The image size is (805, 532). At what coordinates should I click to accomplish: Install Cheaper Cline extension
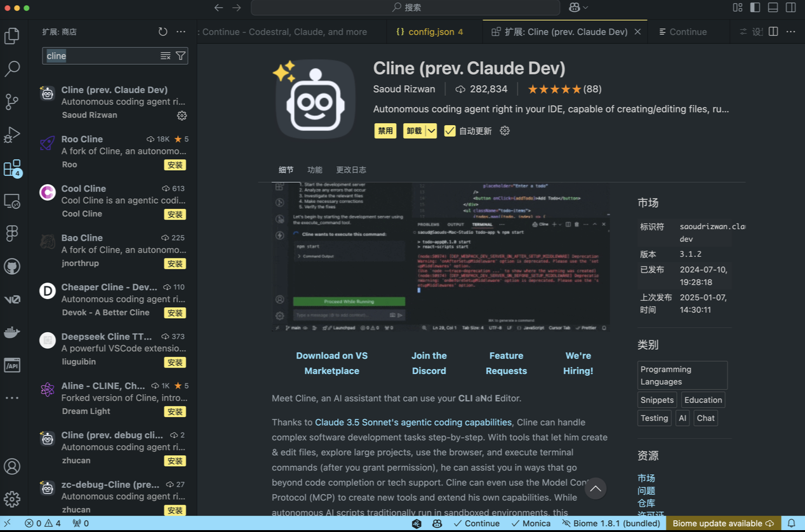[x=175, y=313]
